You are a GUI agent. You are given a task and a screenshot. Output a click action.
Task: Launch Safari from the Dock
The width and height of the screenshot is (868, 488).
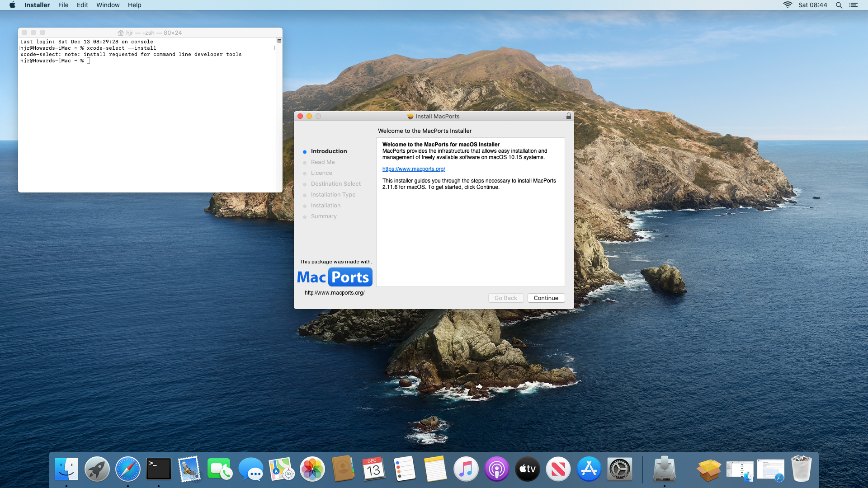point(128,469)
